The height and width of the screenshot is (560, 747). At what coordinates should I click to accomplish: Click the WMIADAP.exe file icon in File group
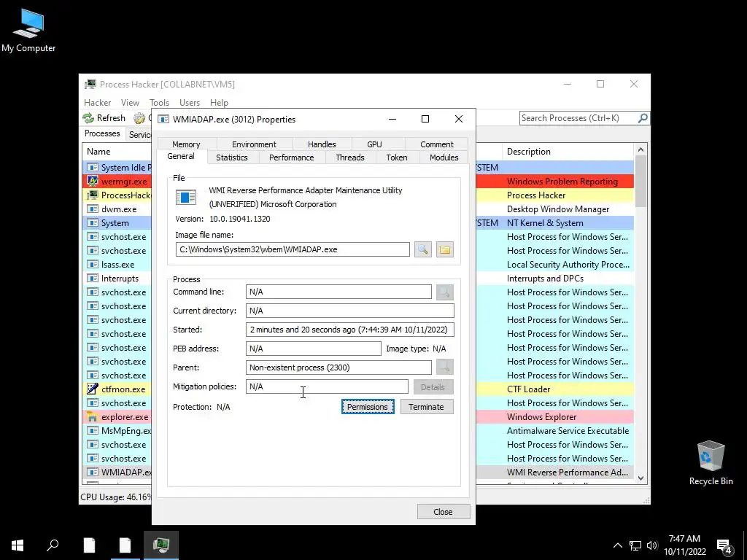coord(186,197)
